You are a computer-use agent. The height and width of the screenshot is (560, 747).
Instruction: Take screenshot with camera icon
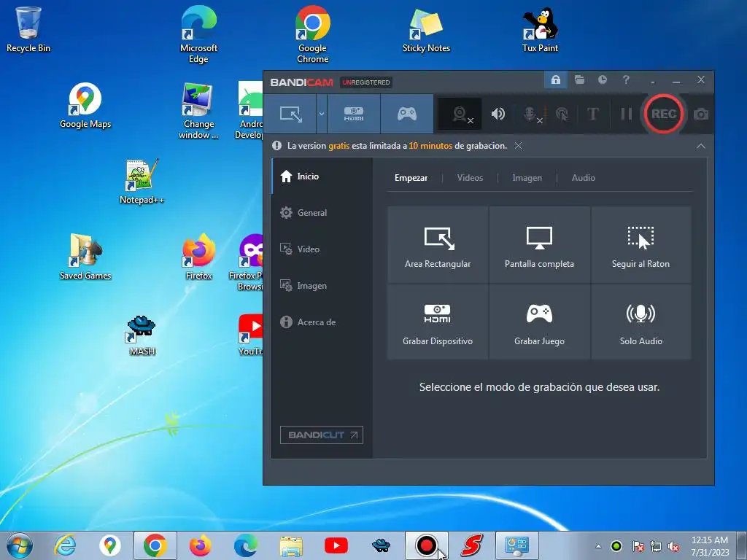click(x=701, y=114)
